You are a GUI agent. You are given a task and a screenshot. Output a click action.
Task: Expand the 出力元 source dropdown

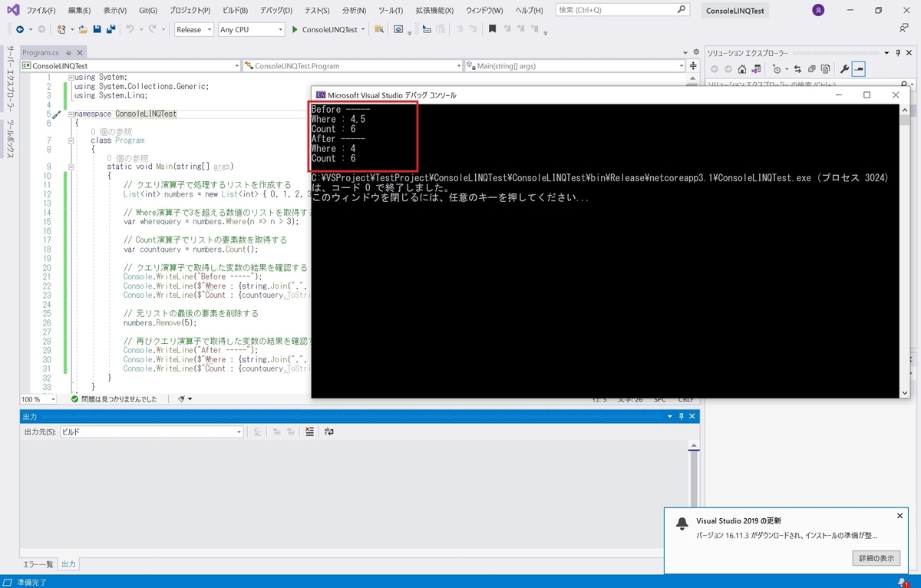click(238, 431)
